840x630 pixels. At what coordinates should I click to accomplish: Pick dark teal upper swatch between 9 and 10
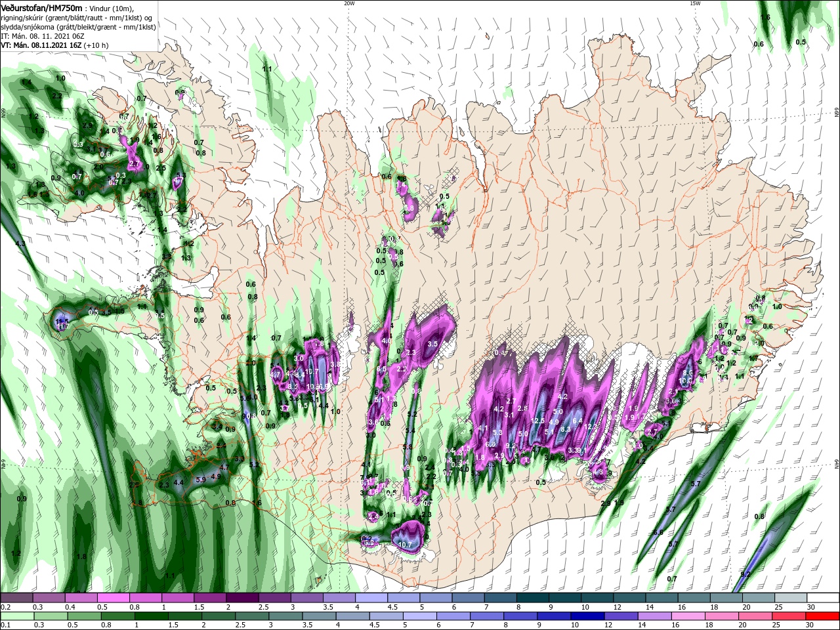click(x=565, y=598)
